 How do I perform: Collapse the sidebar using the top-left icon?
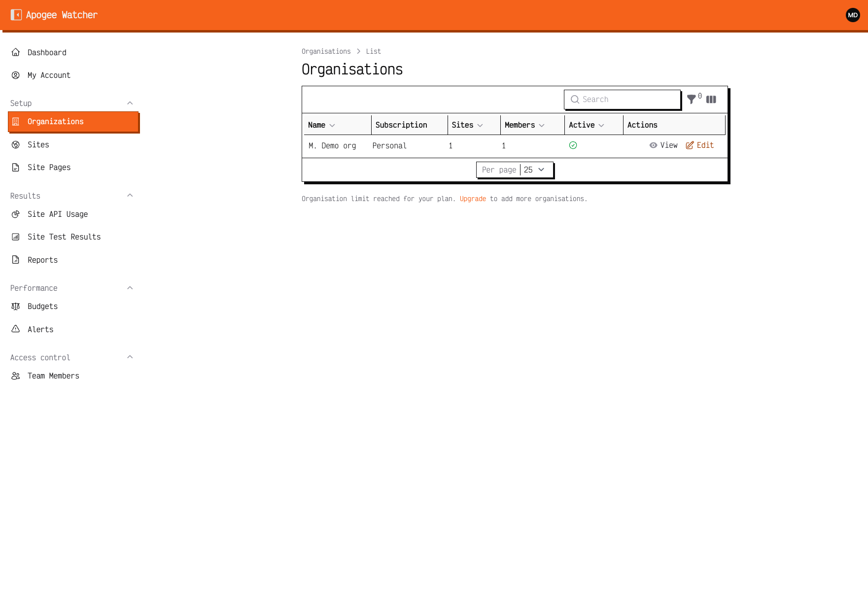click(16, 15)
